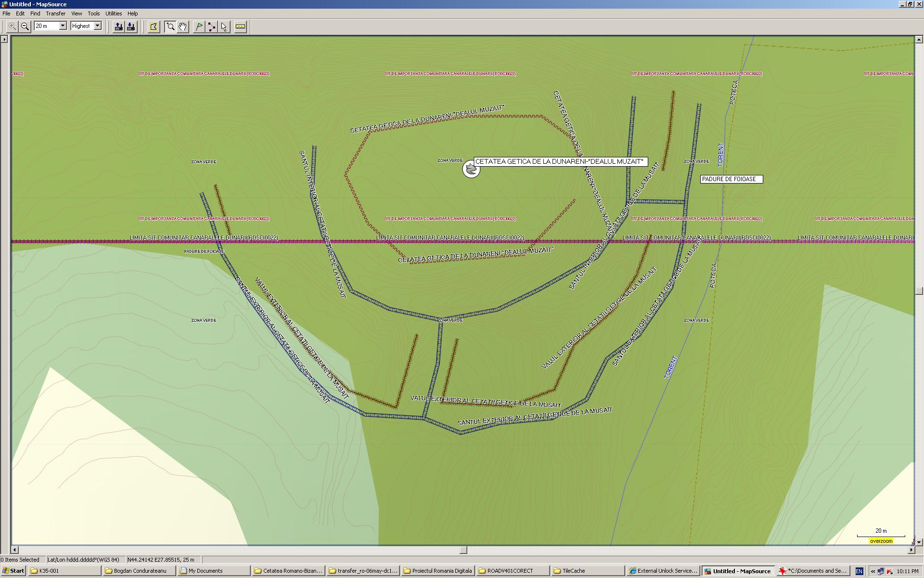Open the detail level dropdown showing Highest
924x578 pixels.
[x=97, y=26]
